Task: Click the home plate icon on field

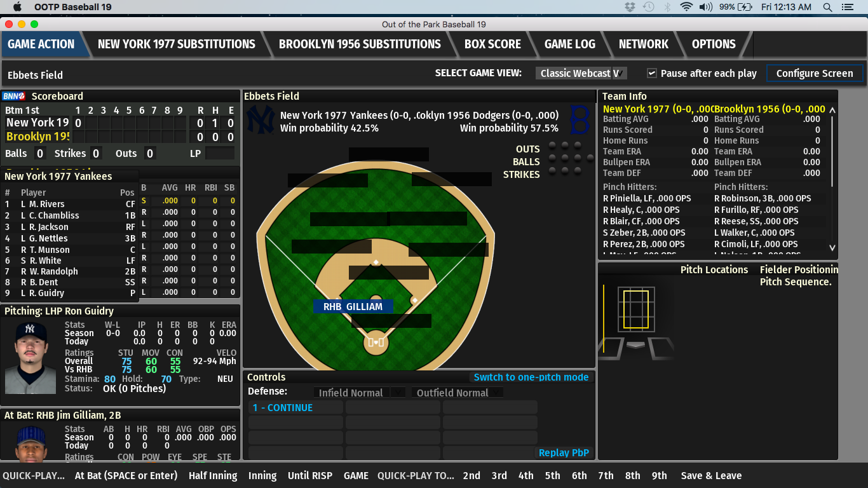Action: [x=376, y=342]
